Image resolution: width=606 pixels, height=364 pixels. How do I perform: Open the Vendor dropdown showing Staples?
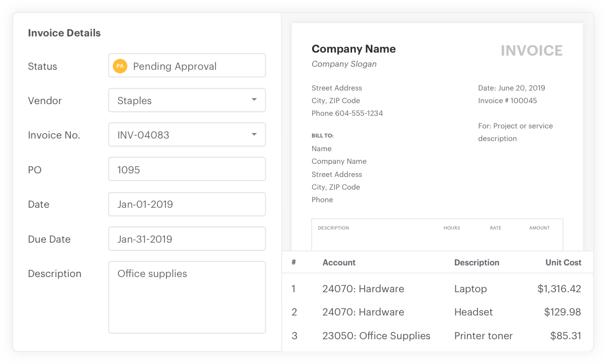click(x=187, y=100)
